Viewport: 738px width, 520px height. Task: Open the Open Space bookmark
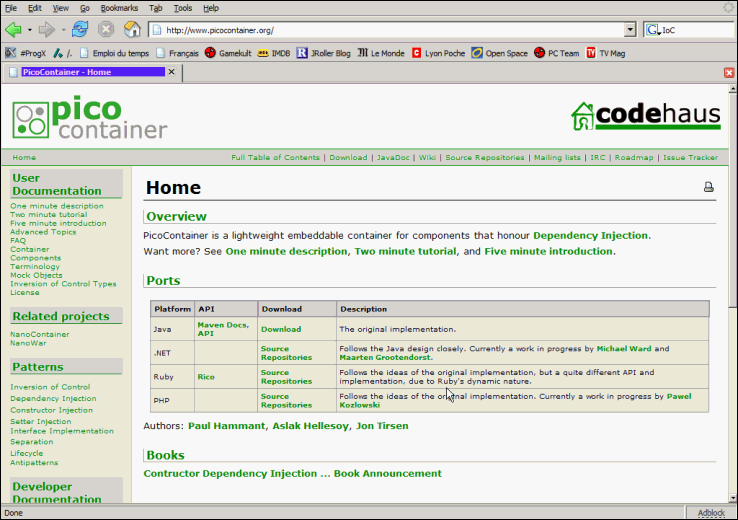500,53
